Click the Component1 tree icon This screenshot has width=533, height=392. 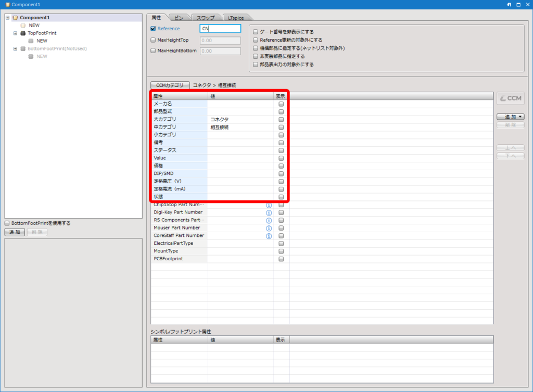tap(15, 18)
